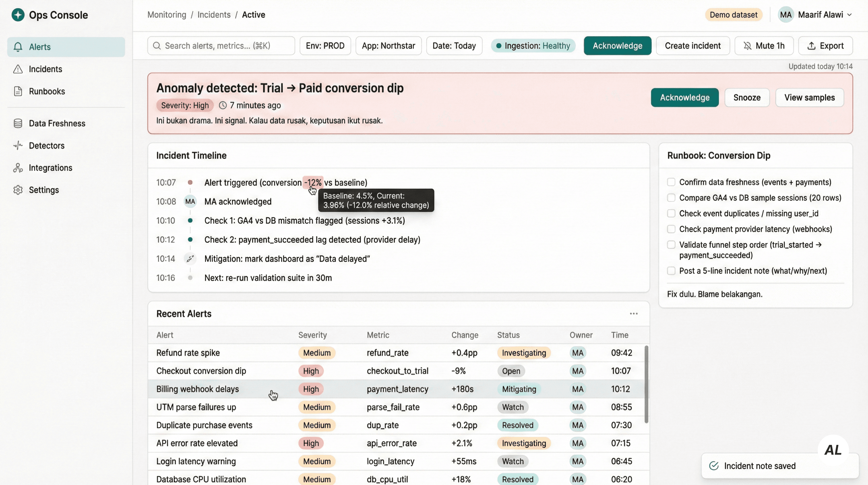Check Compare GA4 vs DB sample sessions
This screenshot has width=868, height=485.
click(x=671, y=198)
